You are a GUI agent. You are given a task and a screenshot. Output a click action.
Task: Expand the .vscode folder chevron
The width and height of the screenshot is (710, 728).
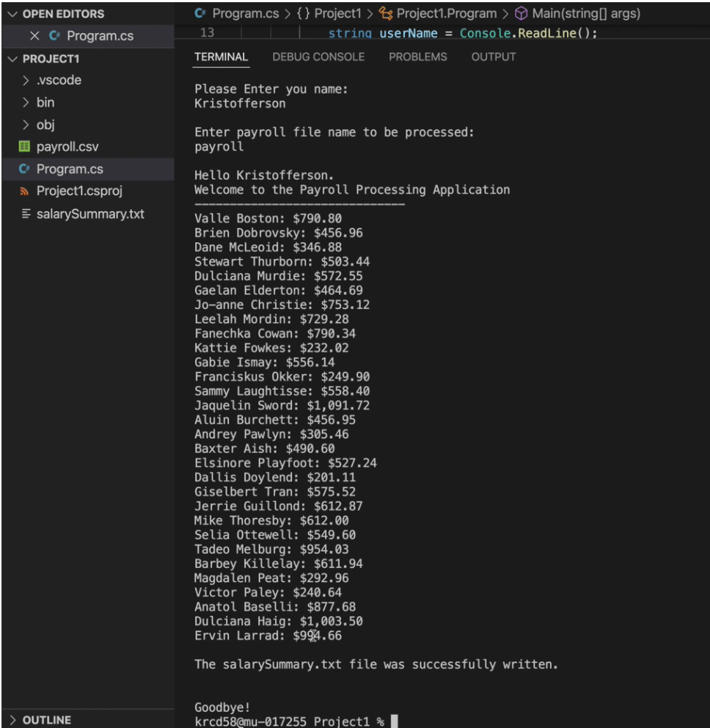click(26, 80)
